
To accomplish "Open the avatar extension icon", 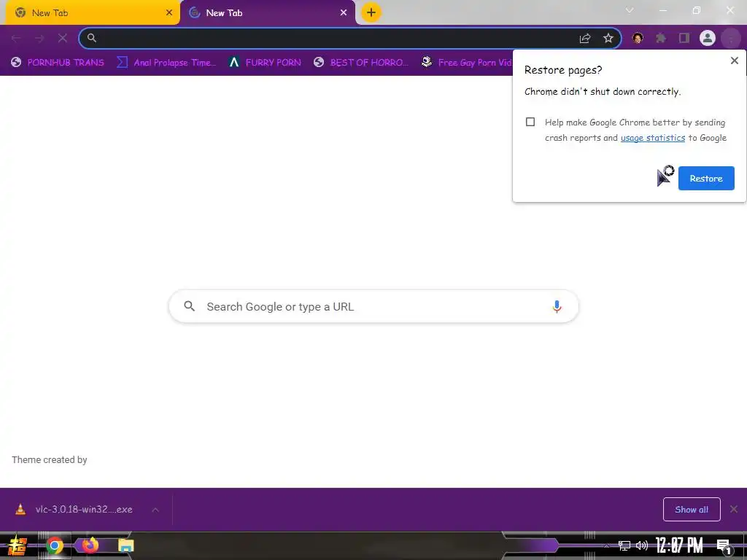I will (638, 38).
